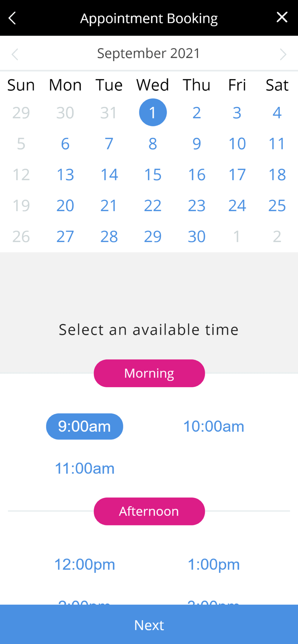Go back using the header arrow
This screenshot has height=644, width=298.
click(12, 18)
